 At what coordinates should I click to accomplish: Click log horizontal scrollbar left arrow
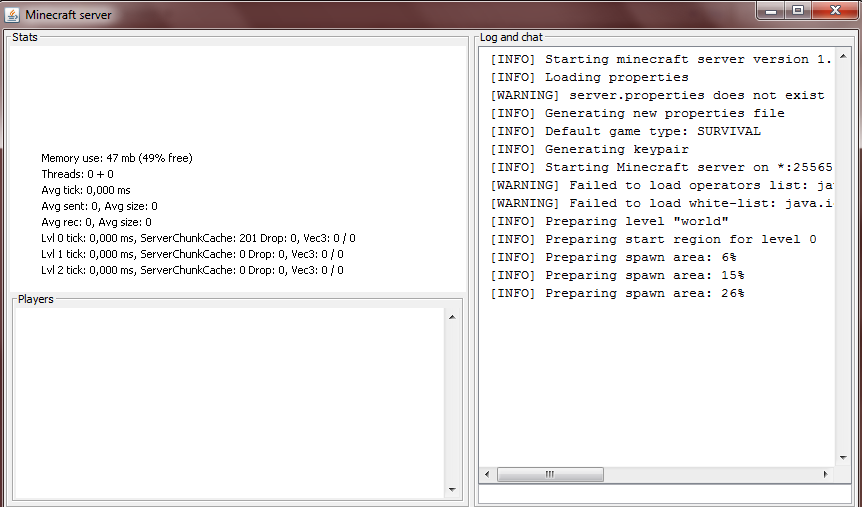[x=487, y=474]
